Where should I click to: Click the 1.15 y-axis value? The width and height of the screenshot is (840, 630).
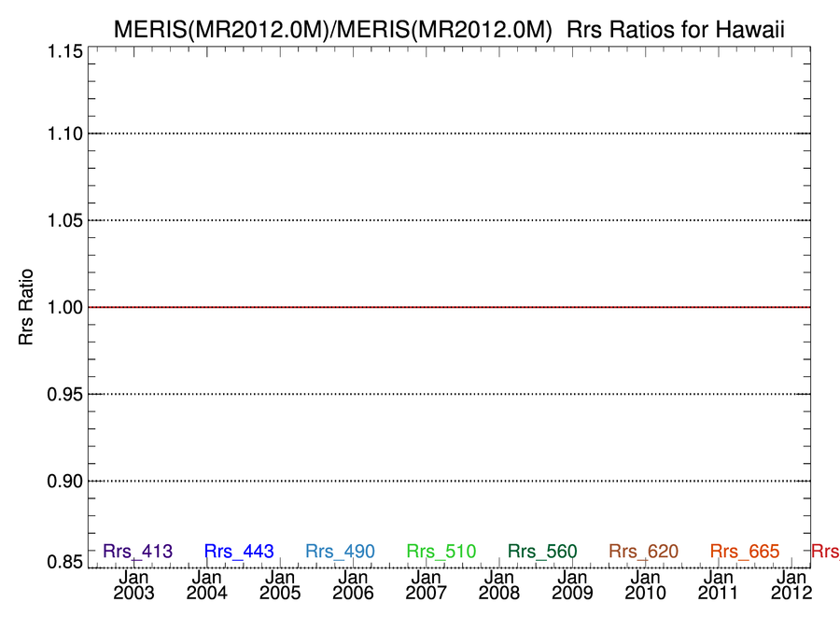[x=65, y=52]
